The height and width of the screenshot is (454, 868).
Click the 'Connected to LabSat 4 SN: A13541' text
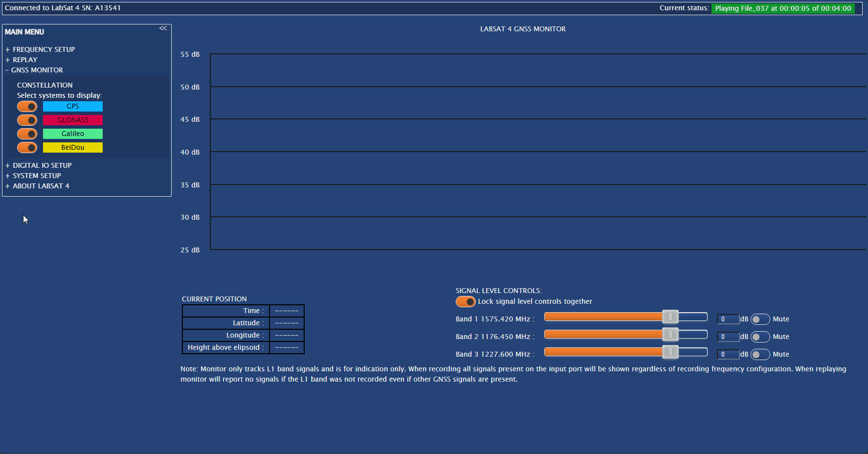click(x=63, y=8)
